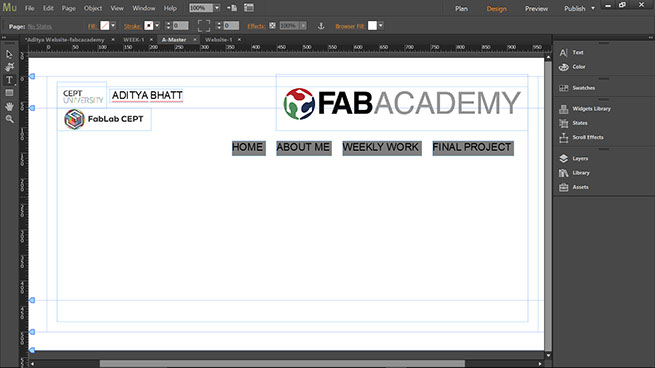This screenshot has width=655, height=368.
Task: Switch to the Website-1 tab
Action: pos(218,40)
